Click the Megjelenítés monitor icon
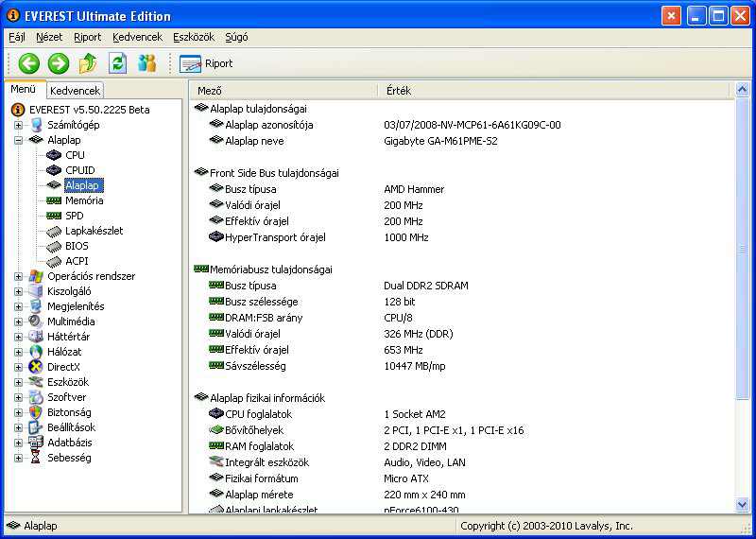This screenshot has height=539, width=756. [36, 306]
